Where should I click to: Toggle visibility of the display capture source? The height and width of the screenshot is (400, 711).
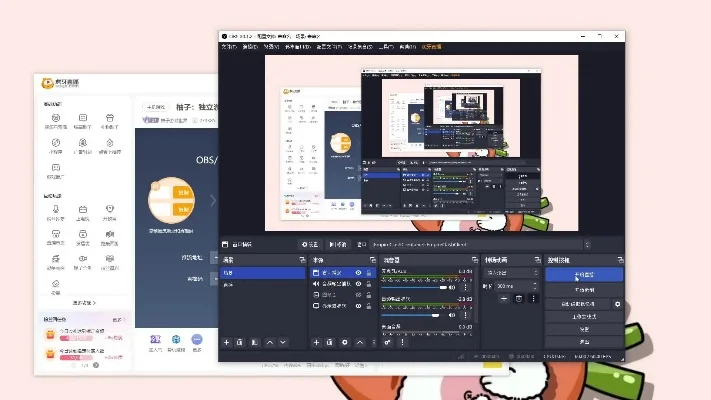coord(358,306)
